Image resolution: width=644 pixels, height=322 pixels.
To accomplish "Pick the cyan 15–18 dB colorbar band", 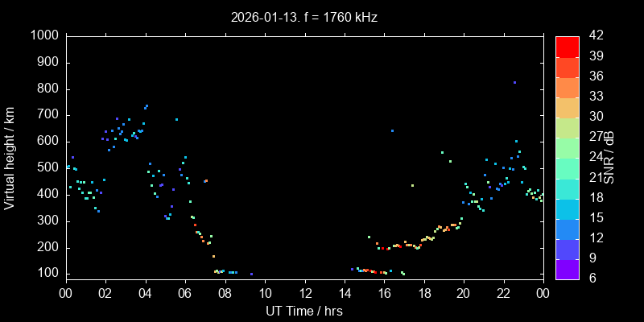I will coord(567,209).
